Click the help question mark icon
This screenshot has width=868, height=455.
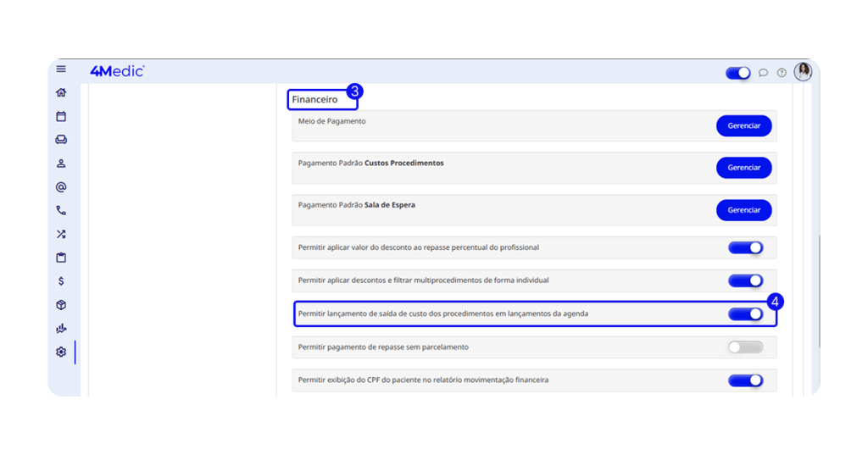(x=782, y=73)
